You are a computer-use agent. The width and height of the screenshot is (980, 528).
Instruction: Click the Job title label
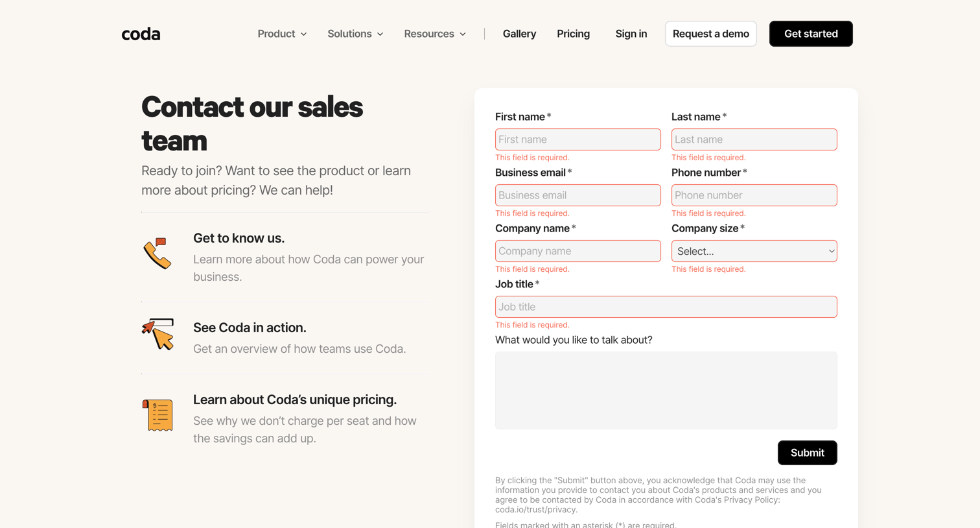(x=517, y=284)
